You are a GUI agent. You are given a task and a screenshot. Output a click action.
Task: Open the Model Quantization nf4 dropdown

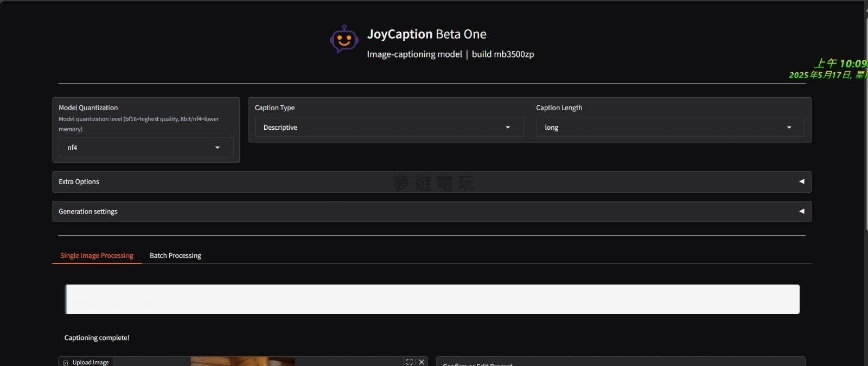(146, 147)
